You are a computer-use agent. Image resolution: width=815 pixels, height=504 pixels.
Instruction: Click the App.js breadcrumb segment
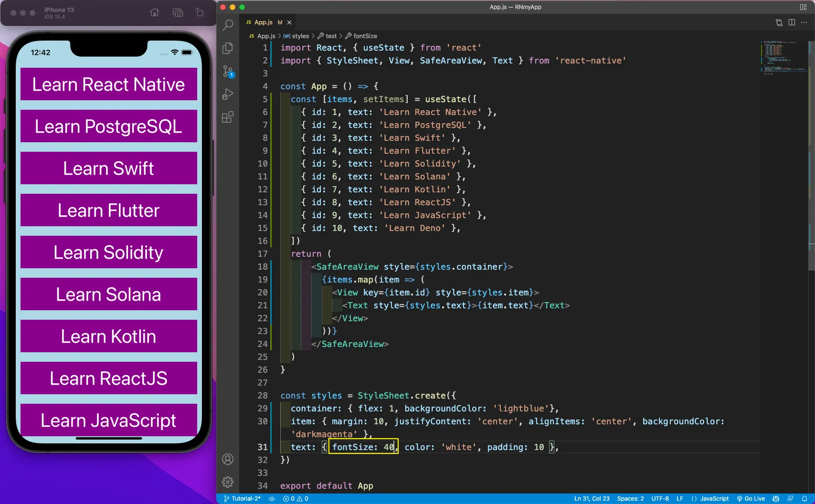click(x=262, y=36)
